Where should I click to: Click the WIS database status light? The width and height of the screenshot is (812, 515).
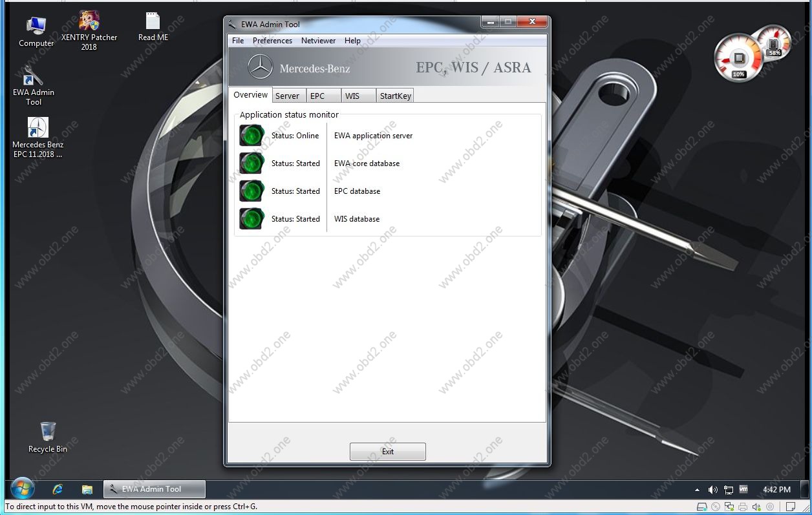pyautogui.click(x=251, y=219)
